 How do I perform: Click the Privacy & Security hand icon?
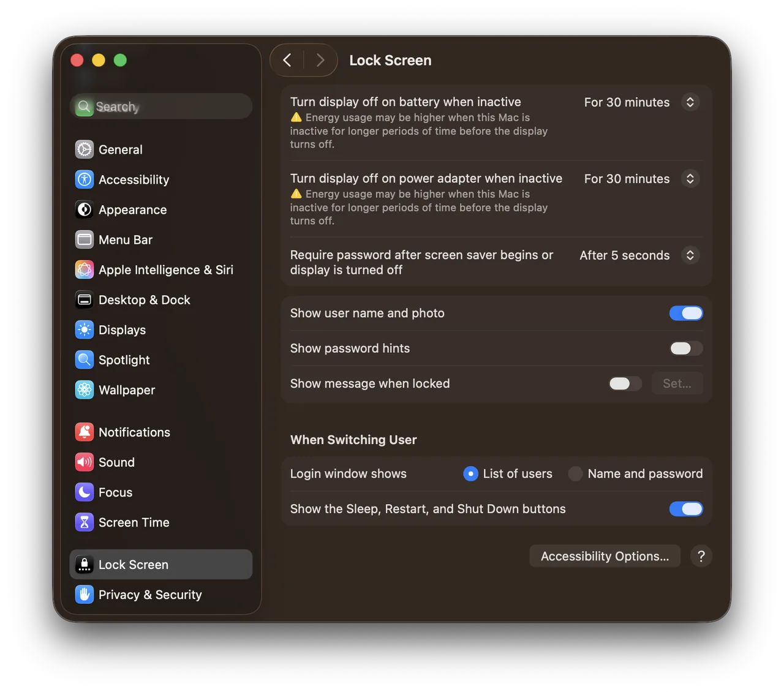[x=85, y=594]
